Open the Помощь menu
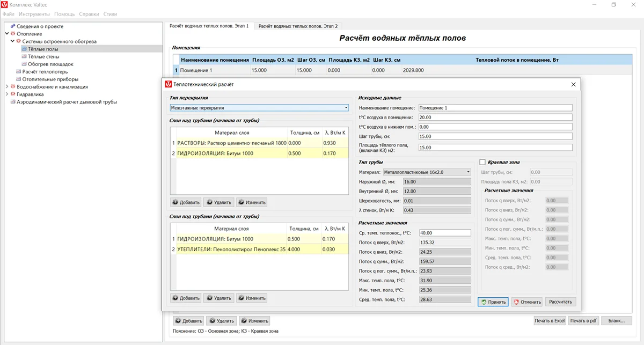The width and height of the screenshot is (644, 345). [x=64, y=14]
